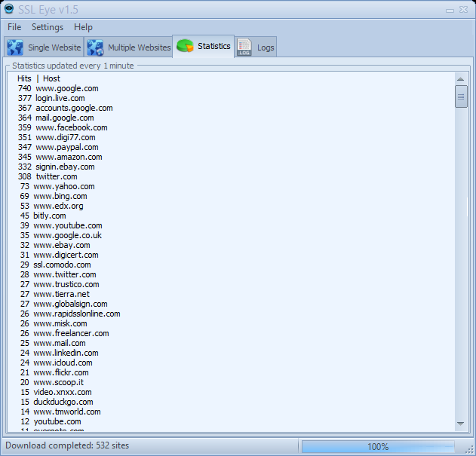Click the scrollbar down arrow
The image size is (476, 456).
click(460, 424)
